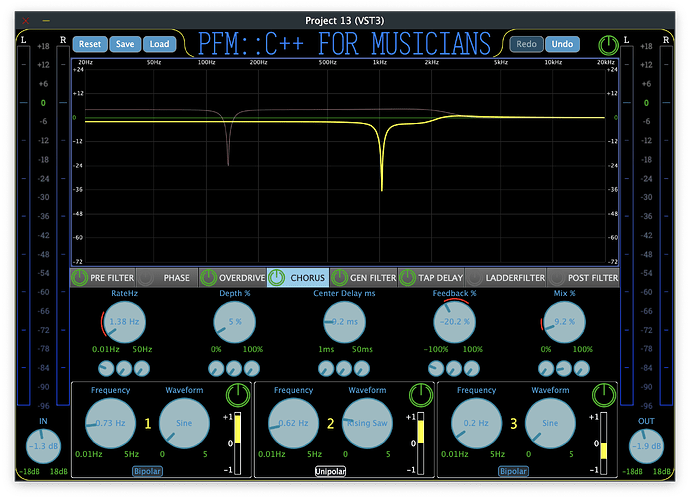Click third modulation mini knob under Mix %
The height and width of the screenshot is (499, 690).
pyautogui.click(x=582, y=368)
